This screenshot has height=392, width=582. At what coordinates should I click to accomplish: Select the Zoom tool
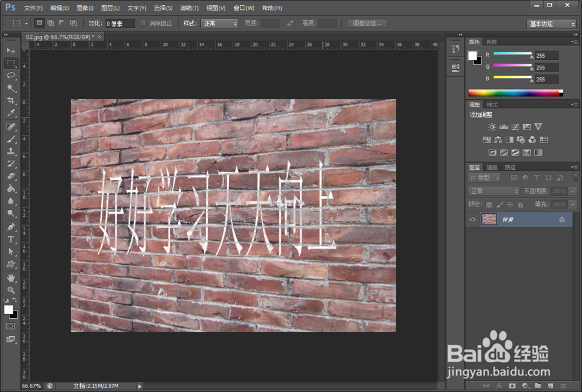pyautogui.click(x=10, y=290)
